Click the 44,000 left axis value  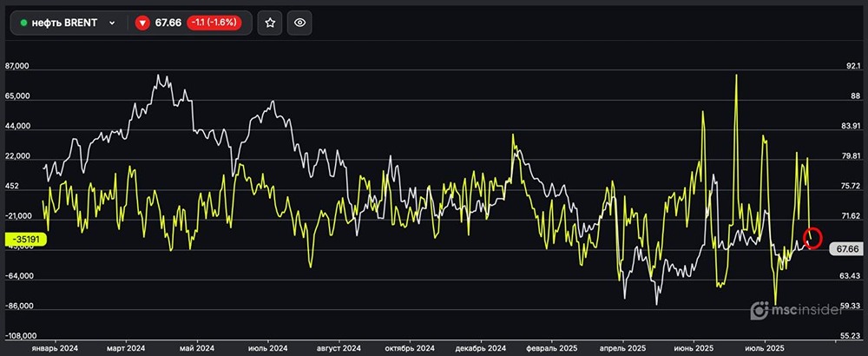point(16,127)
